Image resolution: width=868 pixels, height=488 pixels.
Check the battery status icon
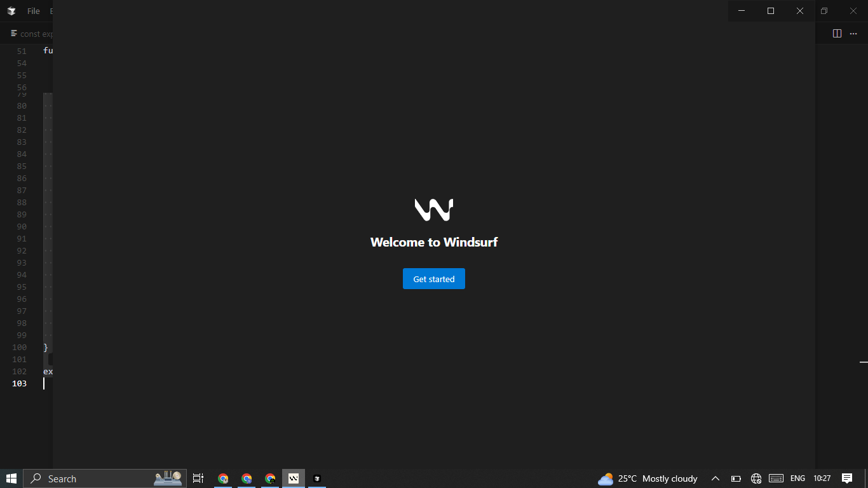[x=736, y=478]
